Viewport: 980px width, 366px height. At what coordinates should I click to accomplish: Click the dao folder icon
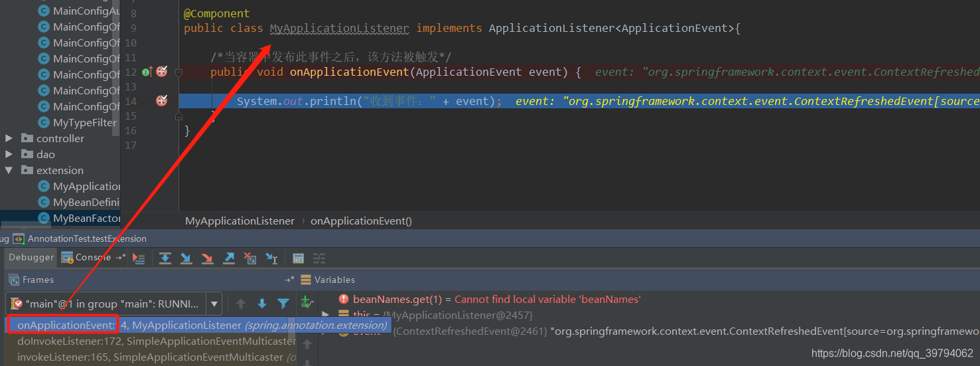[x=27, y=154]
